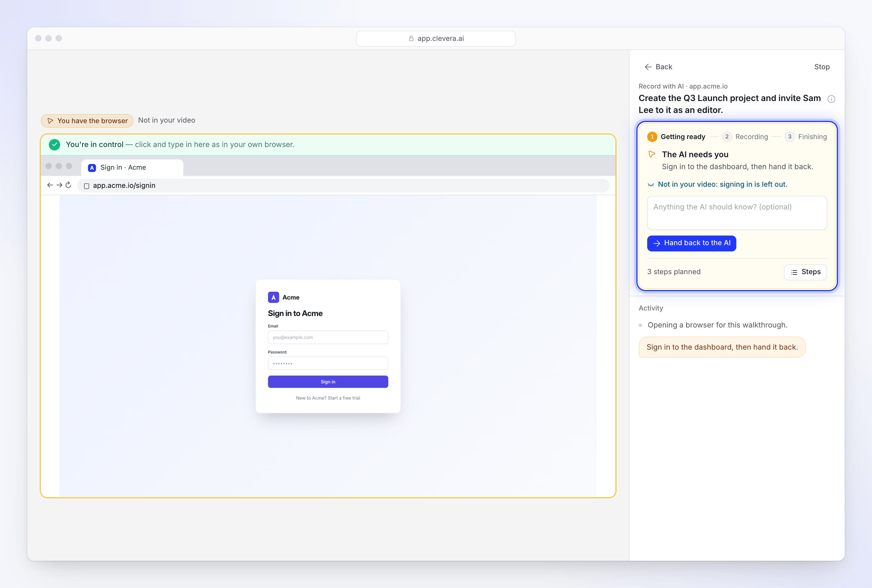The image size is (872, 588).
Task: Click the Hand back to the AI button
Action: (691, 243)
